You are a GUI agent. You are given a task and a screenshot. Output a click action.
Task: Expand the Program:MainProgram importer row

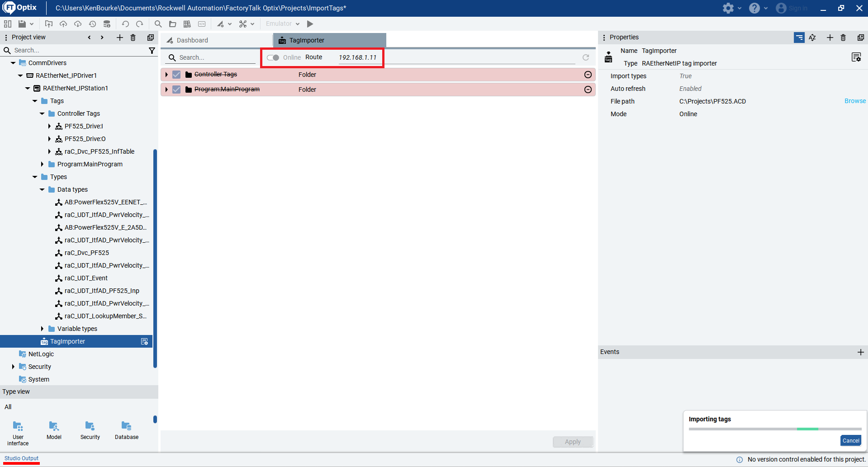tap(166, 90)
